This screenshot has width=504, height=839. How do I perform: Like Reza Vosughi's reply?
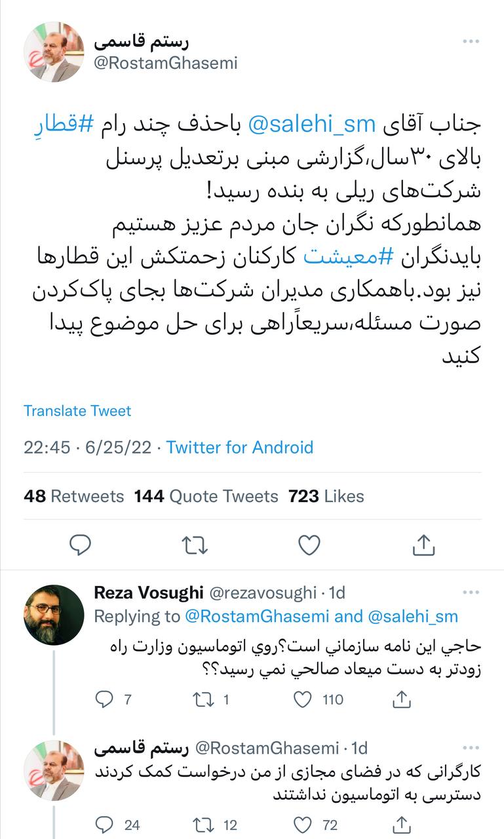click(303, 700)
